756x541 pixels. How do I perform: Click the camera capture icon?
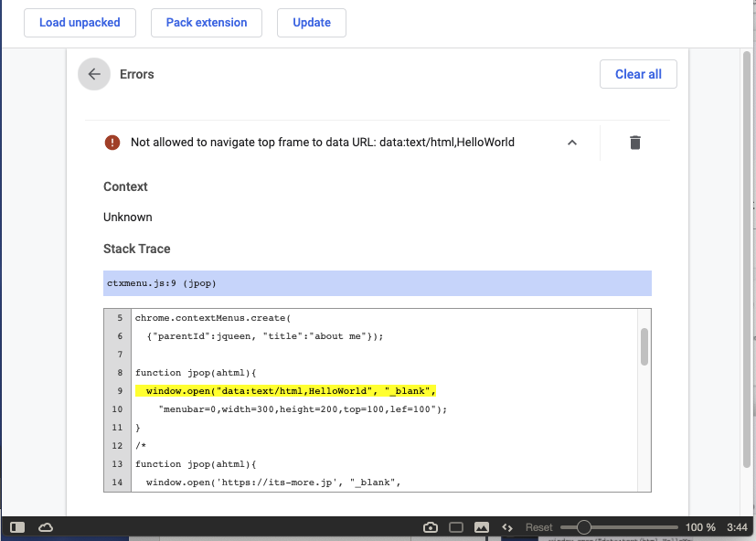coord(430,527)
